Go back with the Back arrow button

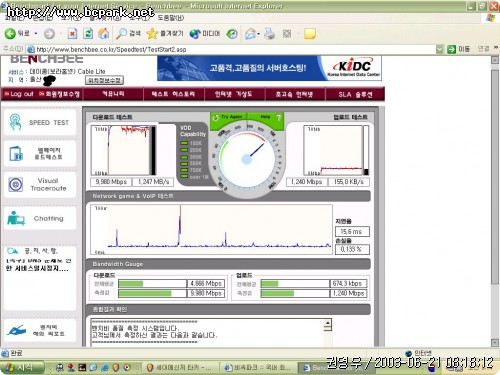pyautogui.click(x=17, y=33)
